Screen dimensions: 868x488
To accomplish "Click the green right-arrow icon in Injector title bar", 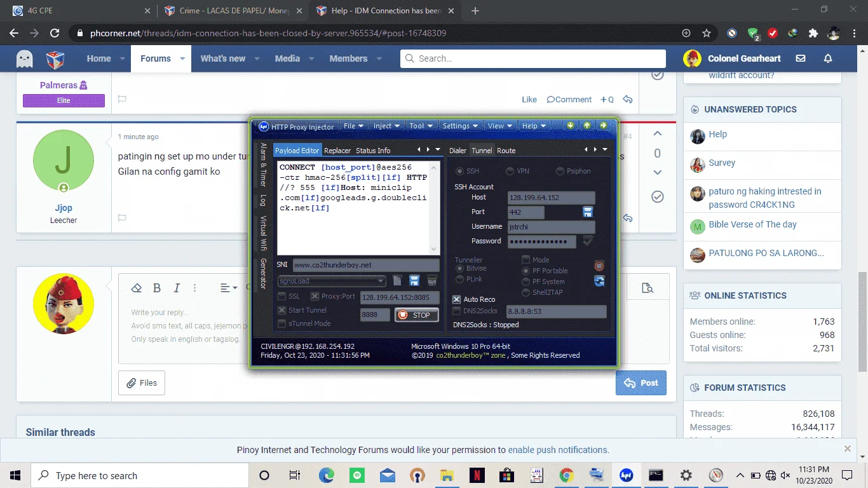I will 603,125.
